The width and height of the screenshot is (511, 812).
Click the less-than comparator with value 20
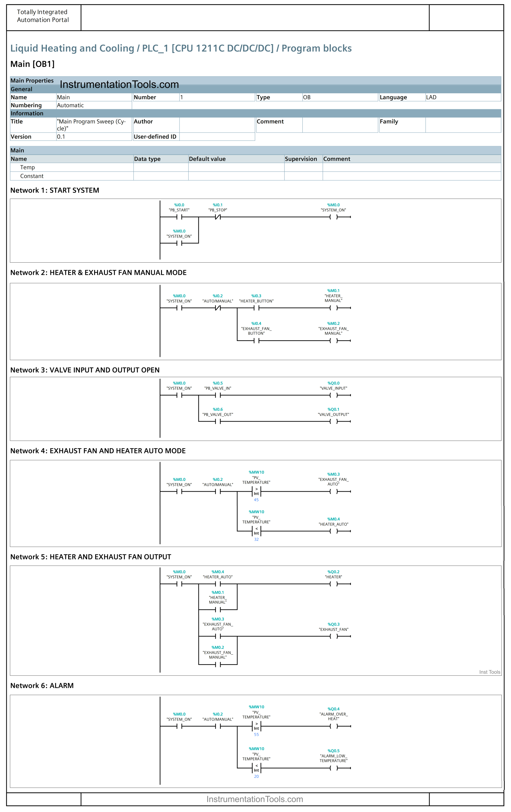(x=256, y=768)
